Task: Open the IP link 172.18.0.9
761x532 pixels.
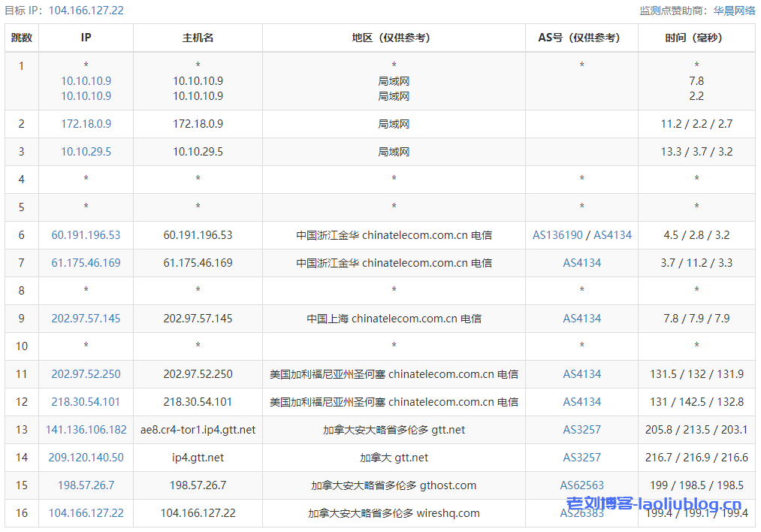Action: (x=86, y=123)
